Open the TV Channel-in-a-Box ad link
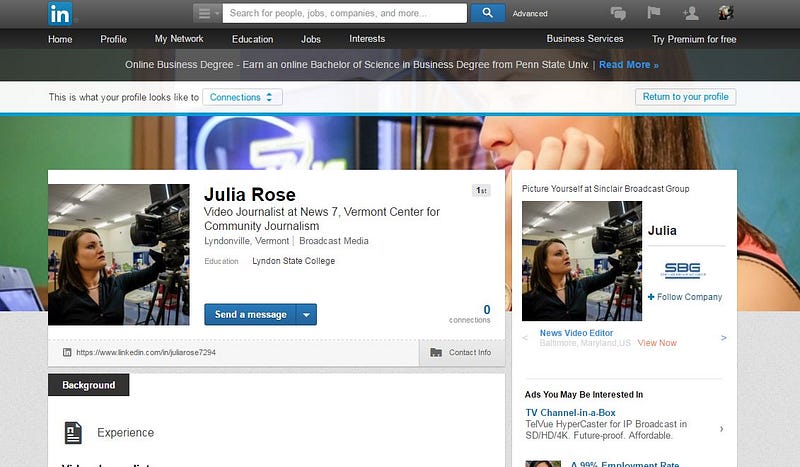800x467 pixels. click(570, 412)
